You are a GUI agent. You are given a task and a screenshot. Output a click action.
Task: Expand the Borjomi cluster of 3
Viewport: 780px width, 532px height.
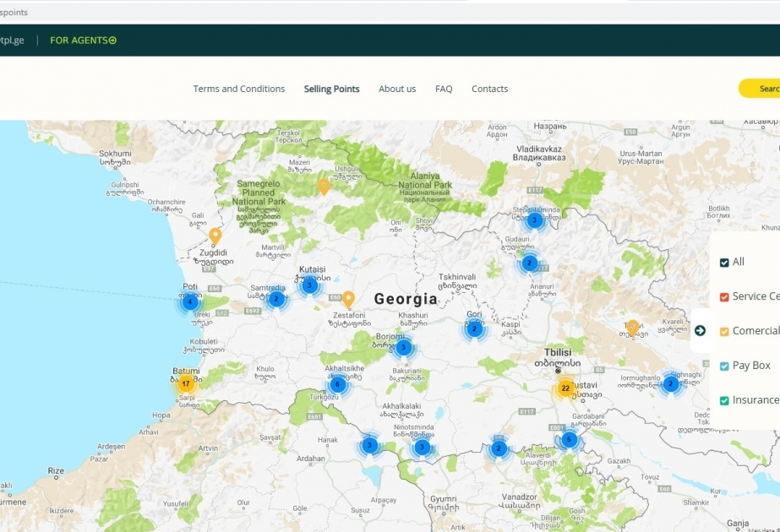403,347
